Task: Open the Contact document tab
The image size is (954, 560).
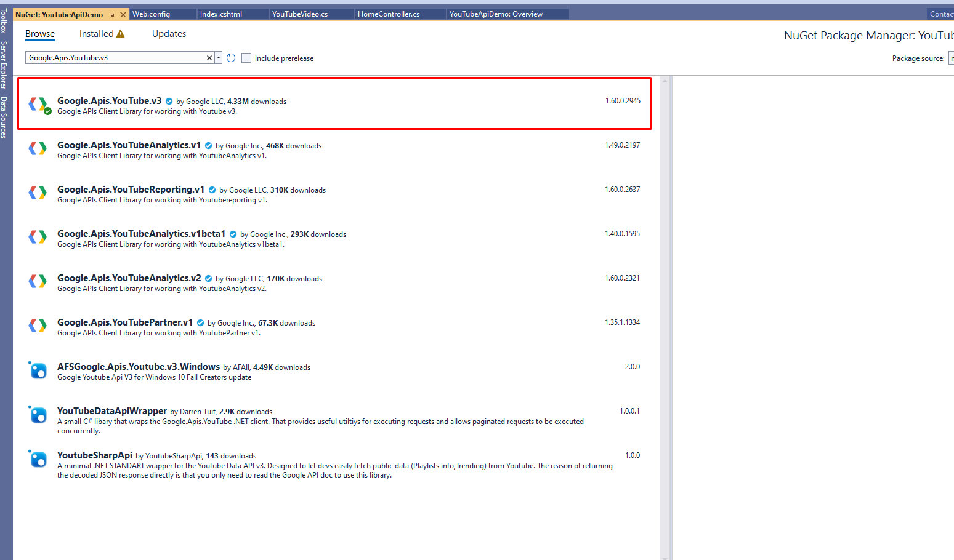Action: [x=941, y=14]
